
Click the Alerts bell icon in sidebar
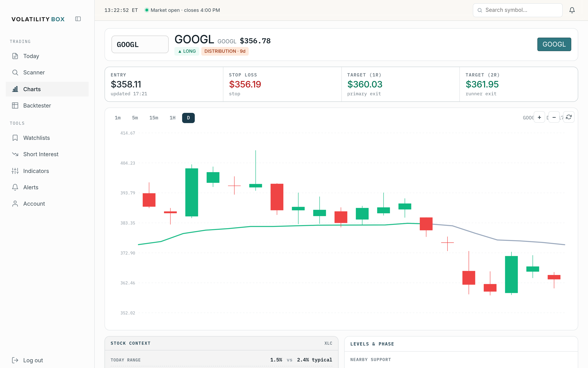click(x=15, y=187)
